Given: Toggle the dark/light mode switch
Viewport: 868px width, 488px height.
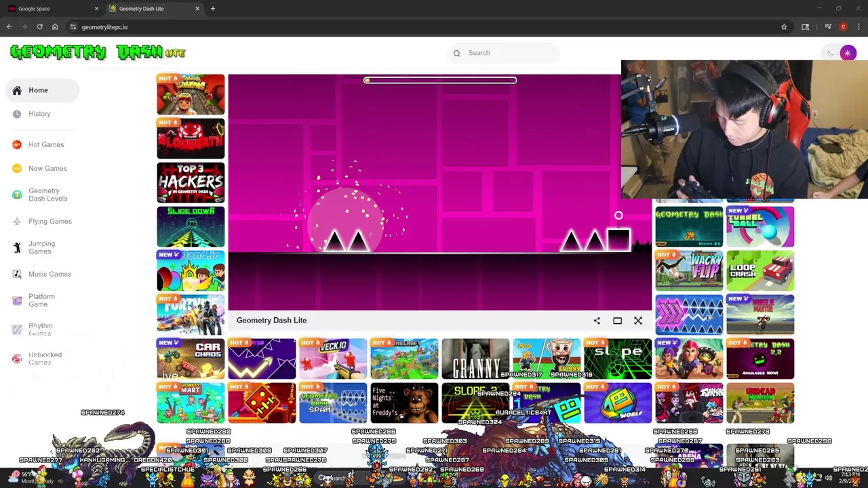Looking at the screenshot, I should point(840,53).
